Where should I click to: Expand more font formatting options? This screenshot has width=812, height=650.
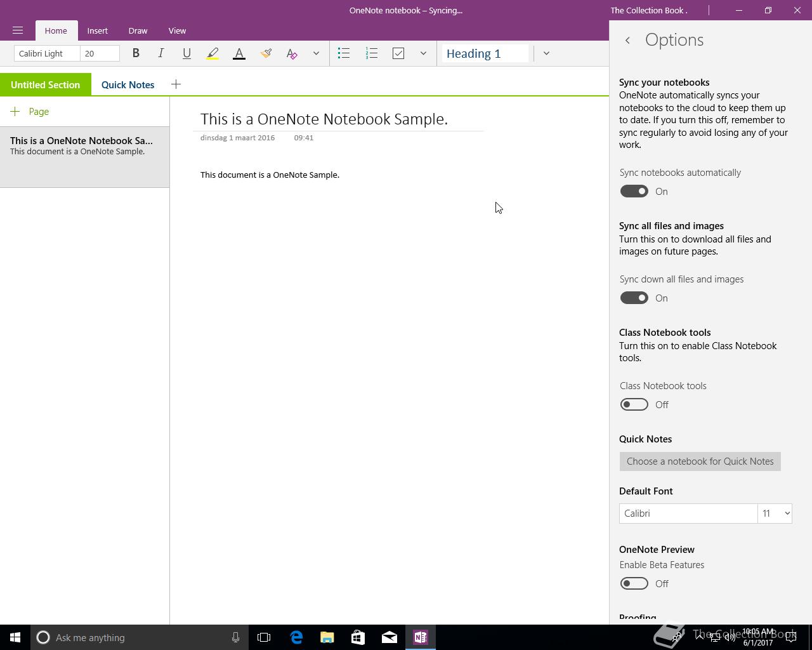316,53
